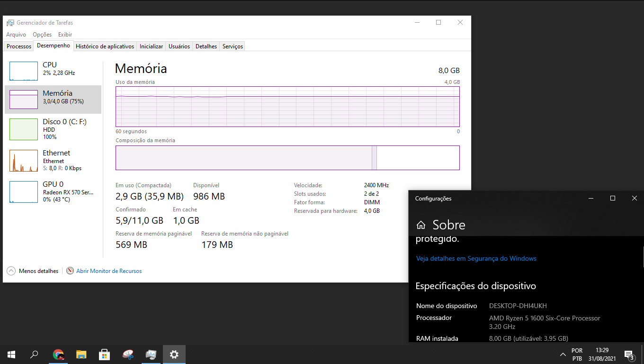Select the Ethernet activity graph
This screenshot has height=364, width=644.
pos(24,161)
